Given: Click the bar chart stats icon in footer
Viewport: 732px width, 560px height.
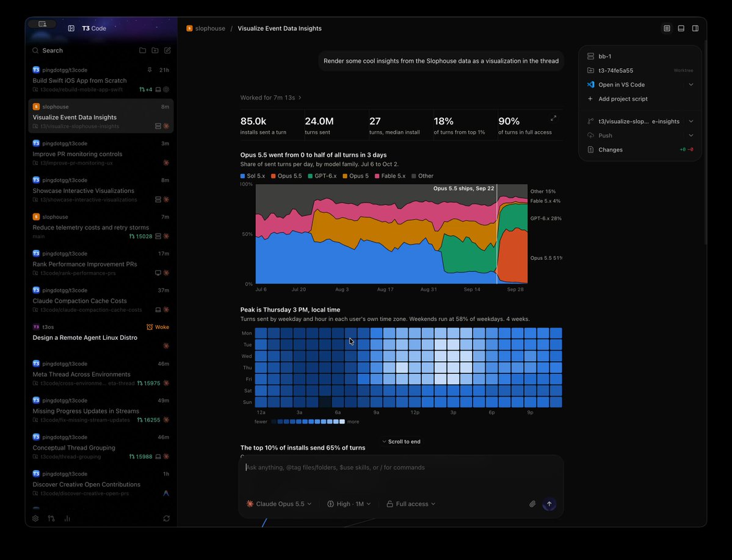Looking at the screenshot, I should click(x=67, y=519).
